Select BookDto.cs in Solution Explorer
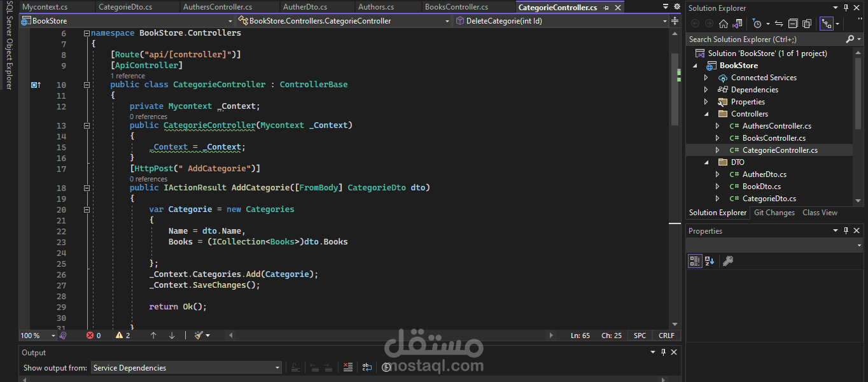This screenshot has height=382, width=868. (761, 187)
